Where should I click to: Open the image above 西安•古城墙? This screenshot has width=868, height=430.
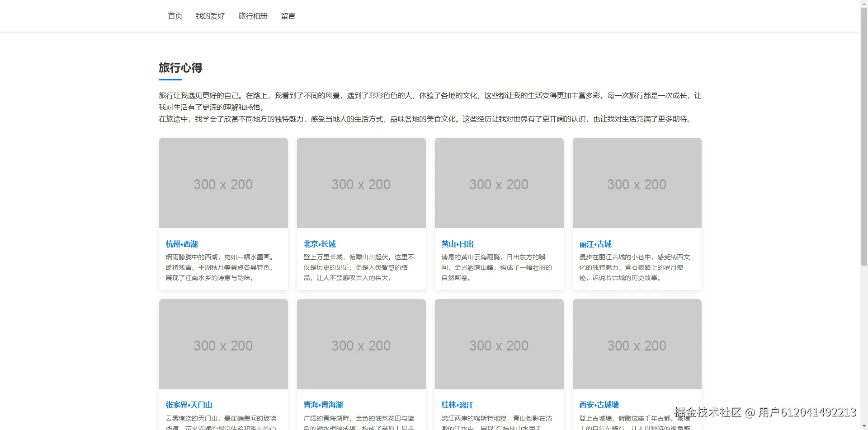tap(637, 344)
